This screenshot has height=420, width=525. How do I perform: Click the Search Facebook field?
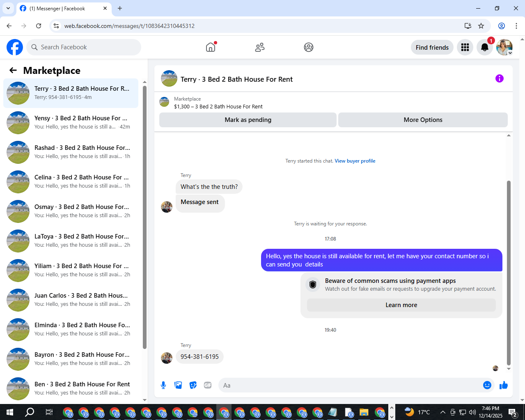84,47
